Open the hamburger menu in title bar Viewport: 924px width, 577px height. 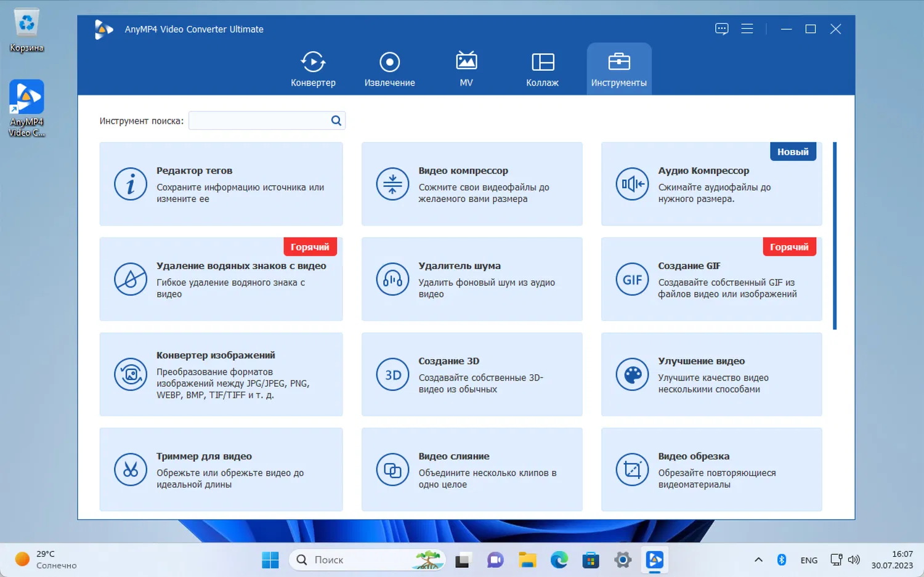[747, 29]
